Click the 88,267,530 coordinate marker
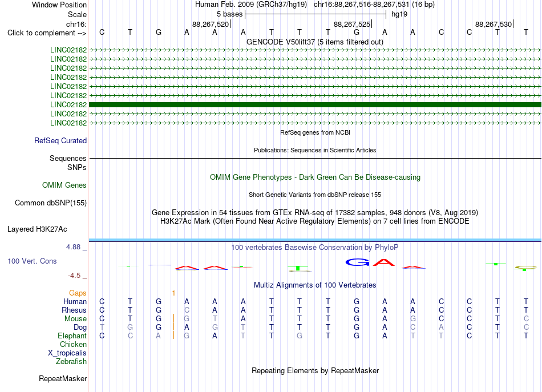Image resolution: width=542 pixels, height=392 pixels. click(x=494, y=24)
